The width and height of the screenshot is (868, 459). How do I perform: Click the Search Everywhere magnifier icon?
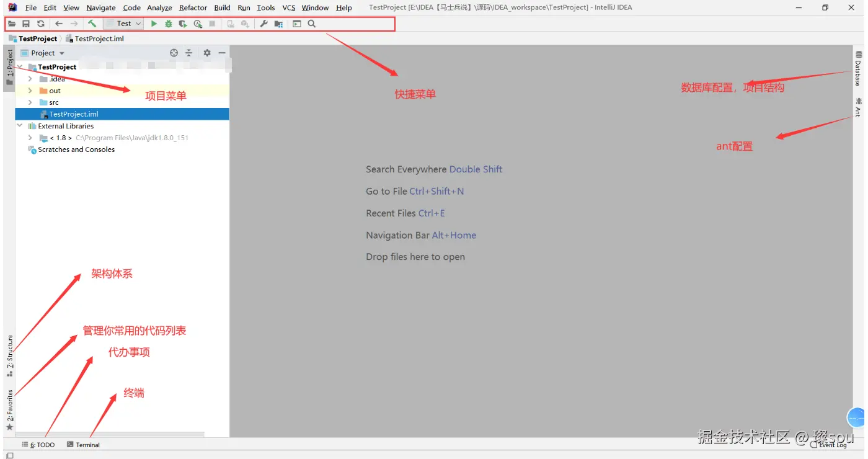(x=312, y=24)
